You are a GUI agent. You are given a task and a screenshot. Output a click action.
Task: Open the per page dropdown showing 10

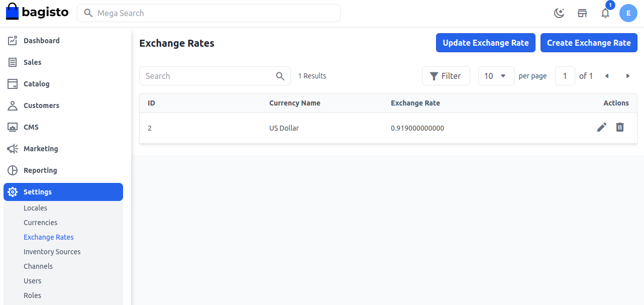click(496, 76)
